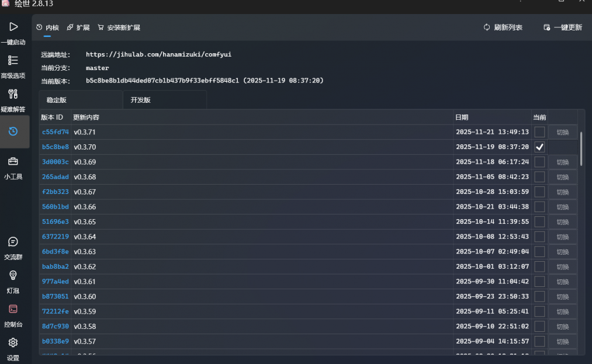Open 交流群 chat bubble icon

[x=13, y=242]
